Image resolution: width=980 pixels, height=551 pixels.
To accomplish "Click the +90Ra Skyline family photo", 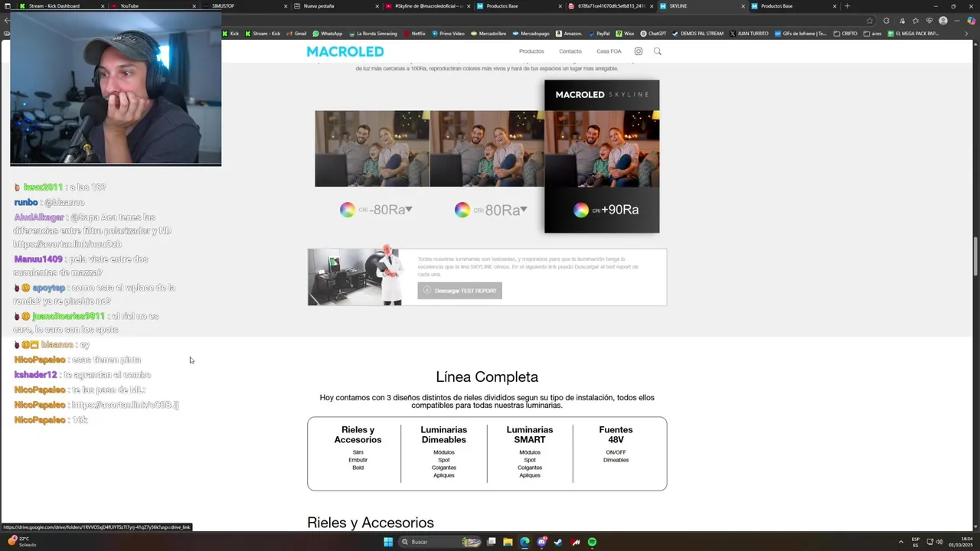I will point(602,148).
